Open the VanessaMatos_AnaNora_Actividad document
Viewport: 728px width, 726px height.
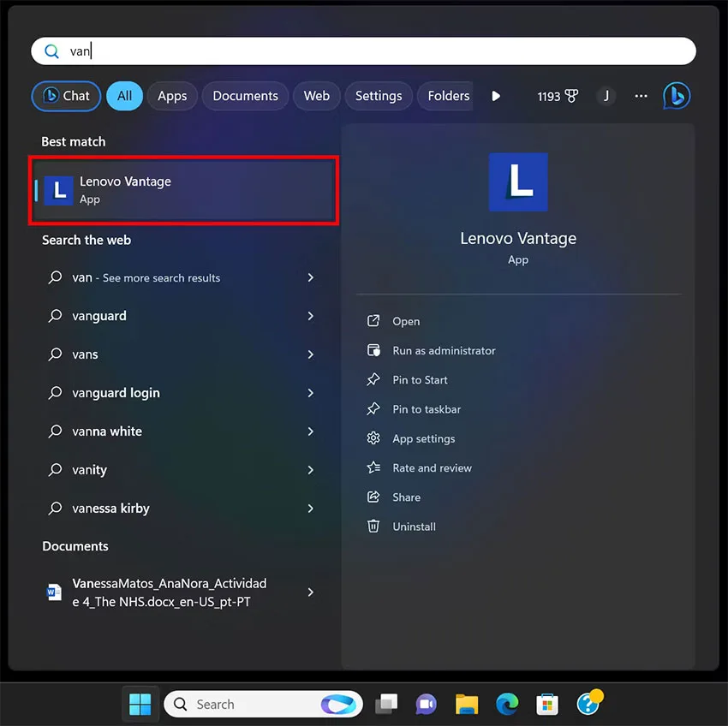click(x=183, y=592)
